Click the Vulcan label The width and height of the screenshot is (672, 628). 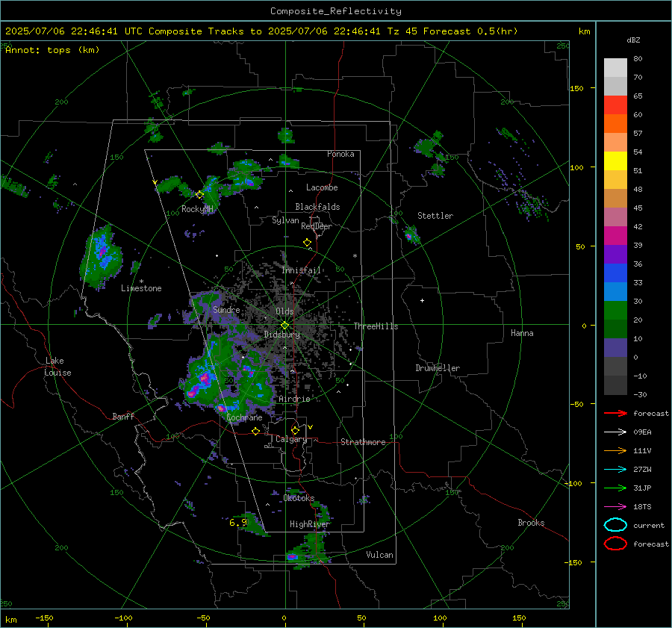coord(380,555)
